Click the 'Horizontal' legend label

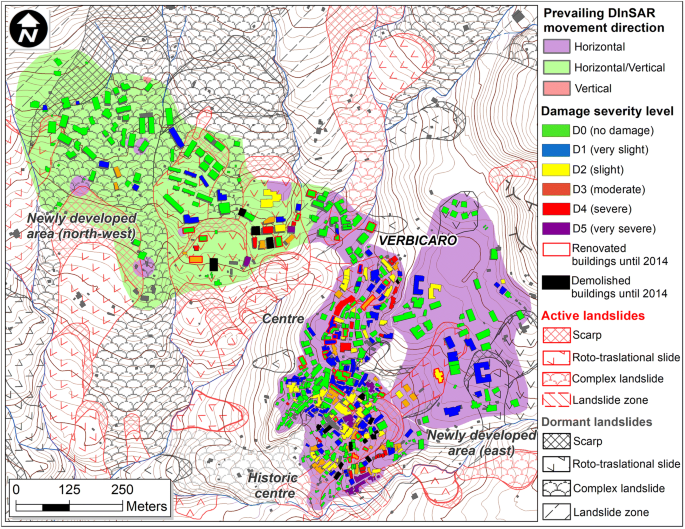click(599, 47)
